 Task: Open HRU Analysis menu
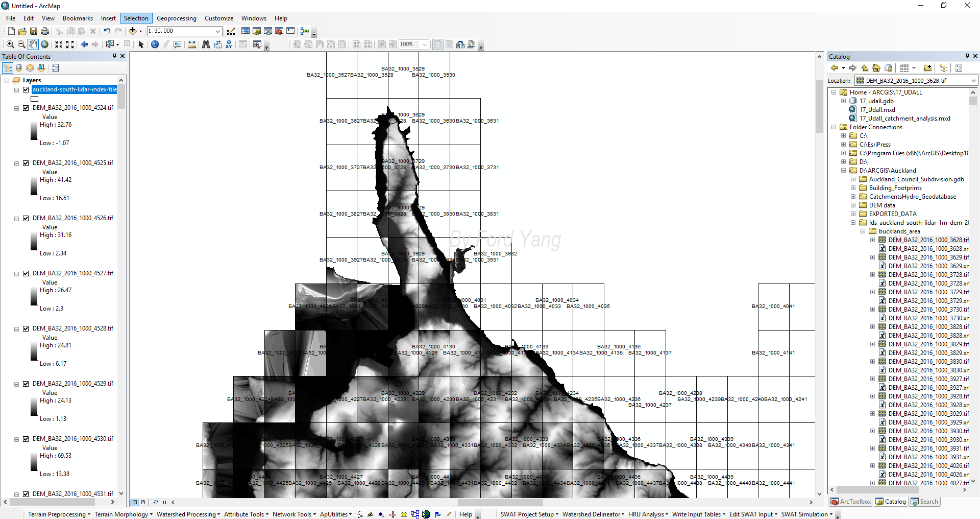pyautogui.click(x=648, y=514)
